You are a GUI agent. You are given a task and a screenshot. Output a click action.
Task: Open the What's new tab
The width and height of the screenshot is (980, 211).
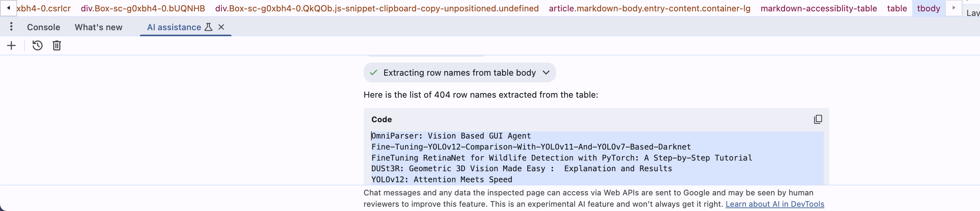[x=99, y=27]
